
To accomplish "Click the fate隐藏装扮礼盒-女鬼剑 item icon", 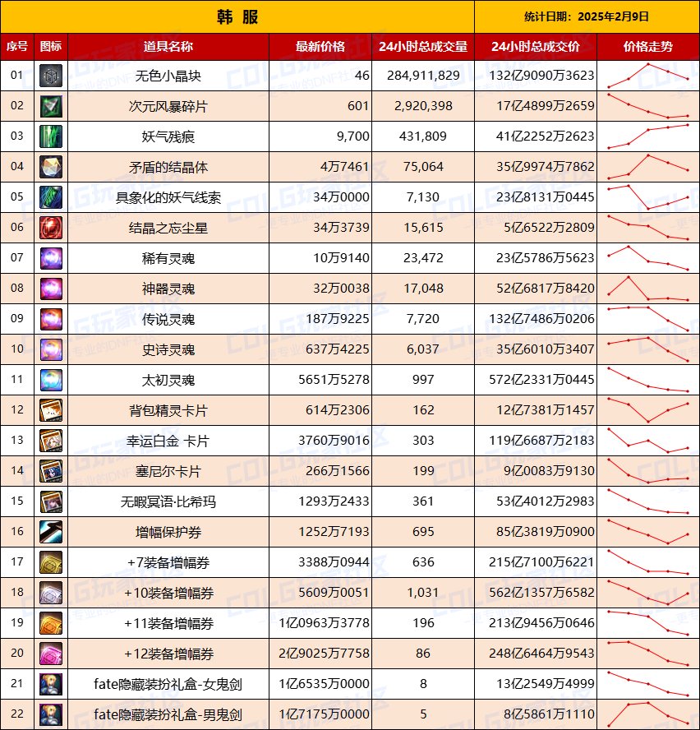I will [x=51, y=684].
